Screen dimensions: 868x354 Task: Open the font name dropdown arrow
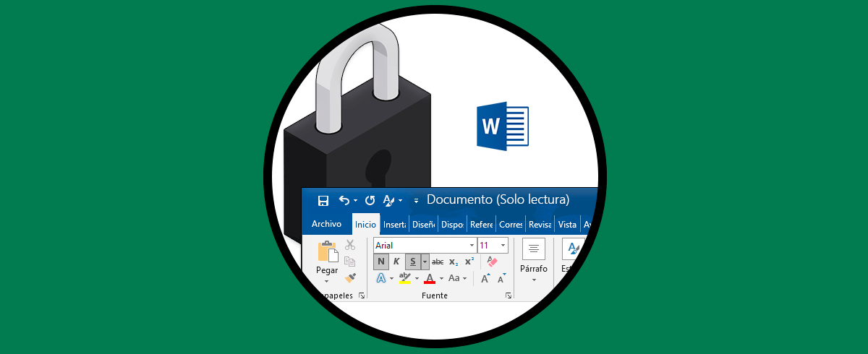pyautogui.click(x=472, y=246)
